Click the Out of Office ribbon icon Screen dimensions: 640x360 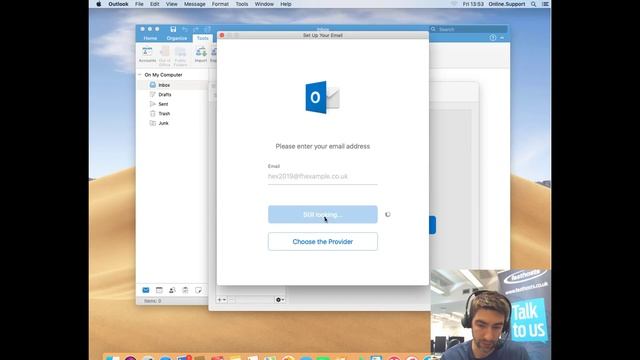164,56
